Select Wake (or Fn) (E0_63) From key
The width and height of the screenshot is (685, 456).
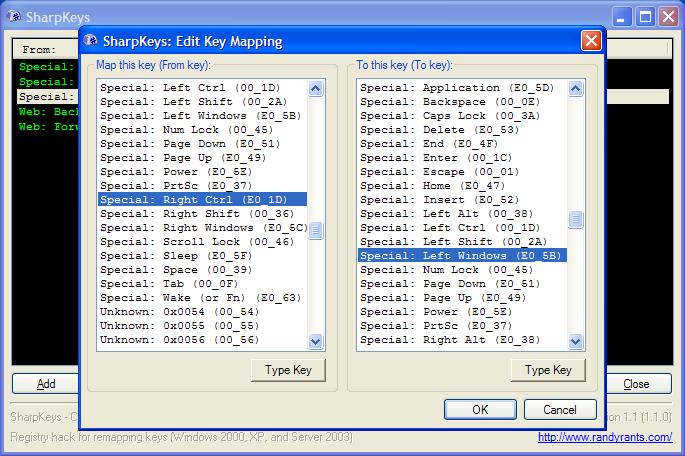click(x=202, y=297)
